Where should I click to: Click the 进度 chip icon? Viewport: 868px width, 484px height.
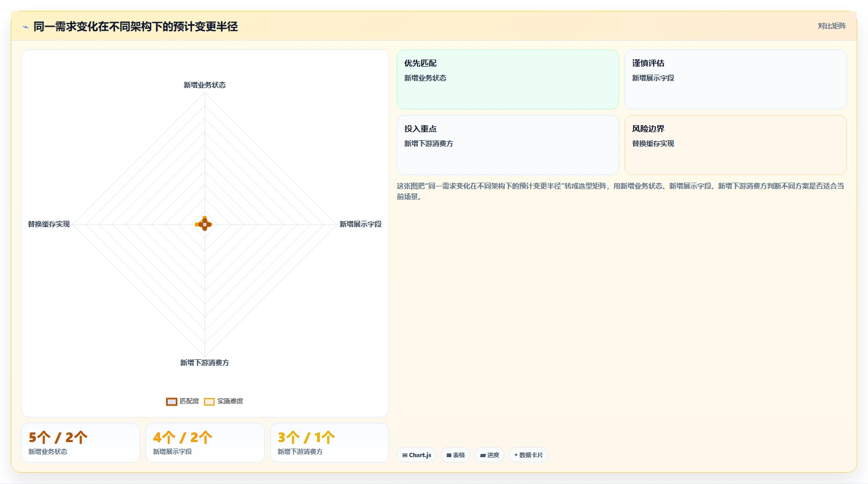pos(483,455)
